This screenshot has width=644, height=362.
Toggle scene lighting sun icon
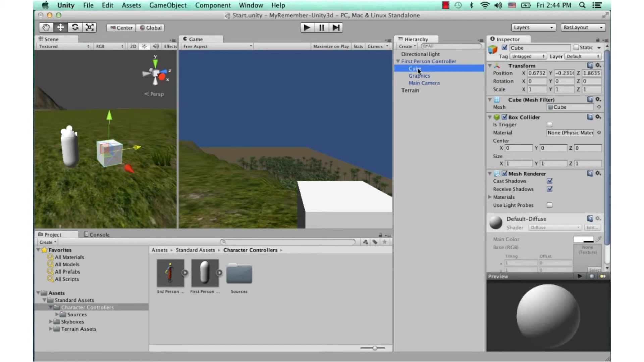pos(144,46)
